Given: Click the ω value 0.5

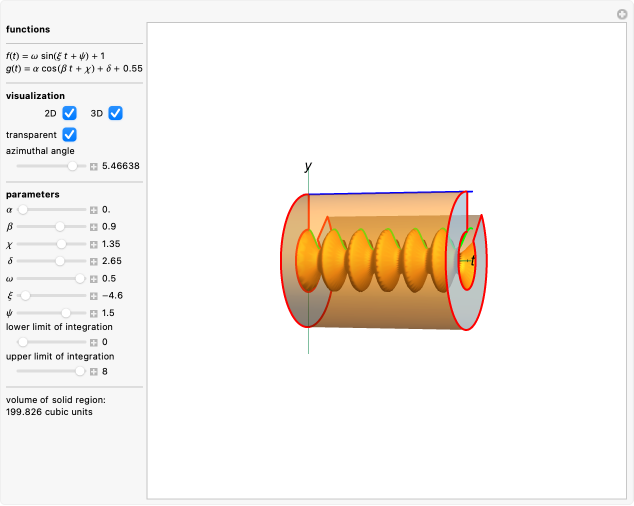Looking at the screenshot, I should 109,278.
